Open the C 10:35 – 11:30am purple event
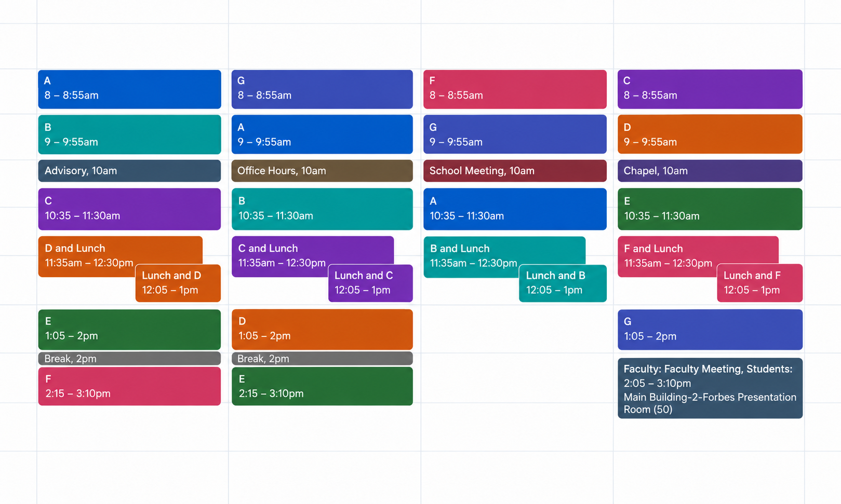 129,209
